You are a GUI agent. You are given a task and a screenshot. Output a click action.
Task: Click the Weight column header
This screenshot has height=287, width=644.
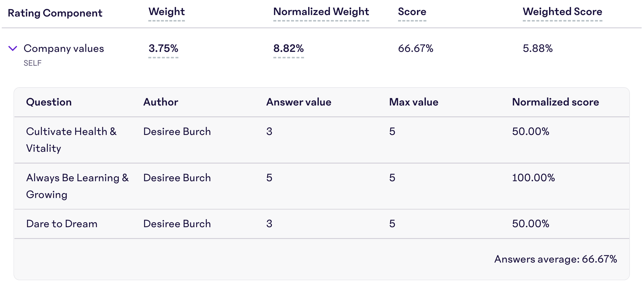[x=167, y=12]
